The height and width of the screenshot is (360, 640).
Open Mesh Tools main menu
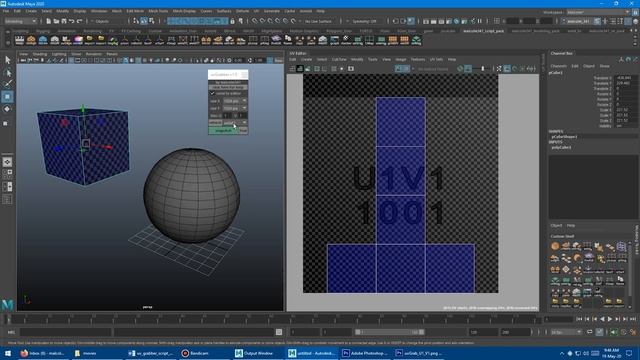click(158, 11)
